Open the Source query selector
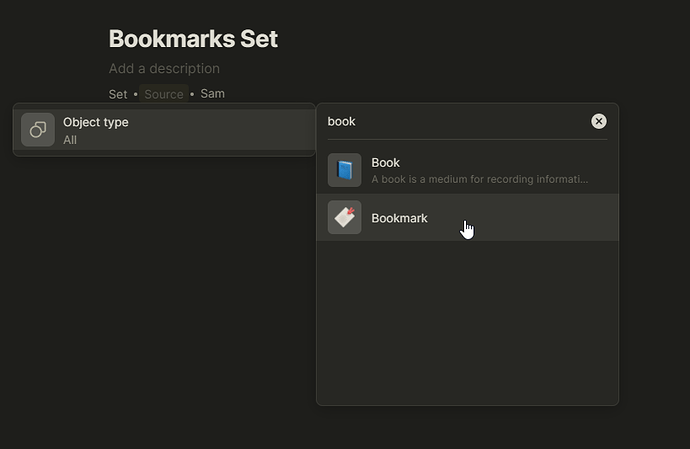690x449 pixels. point(164,94)
